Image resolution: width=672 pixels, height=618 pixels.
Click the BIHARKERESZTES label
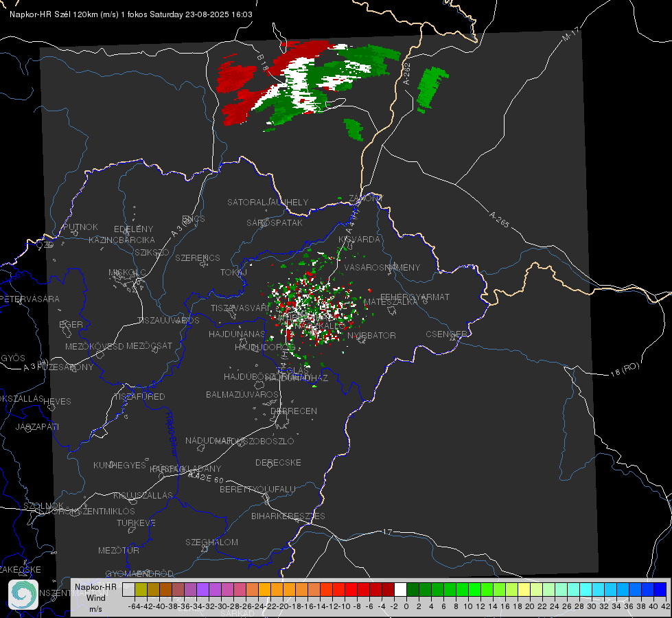(288, 516)
